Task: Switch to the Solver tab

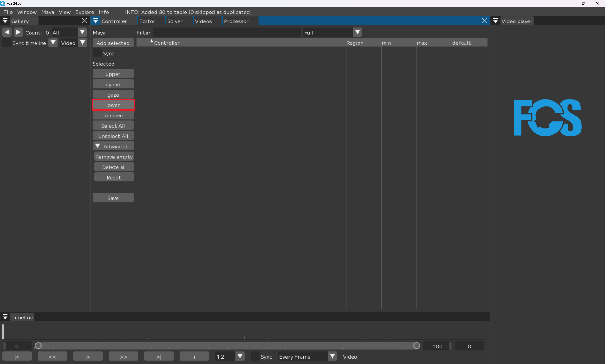Action: point(175,21)
